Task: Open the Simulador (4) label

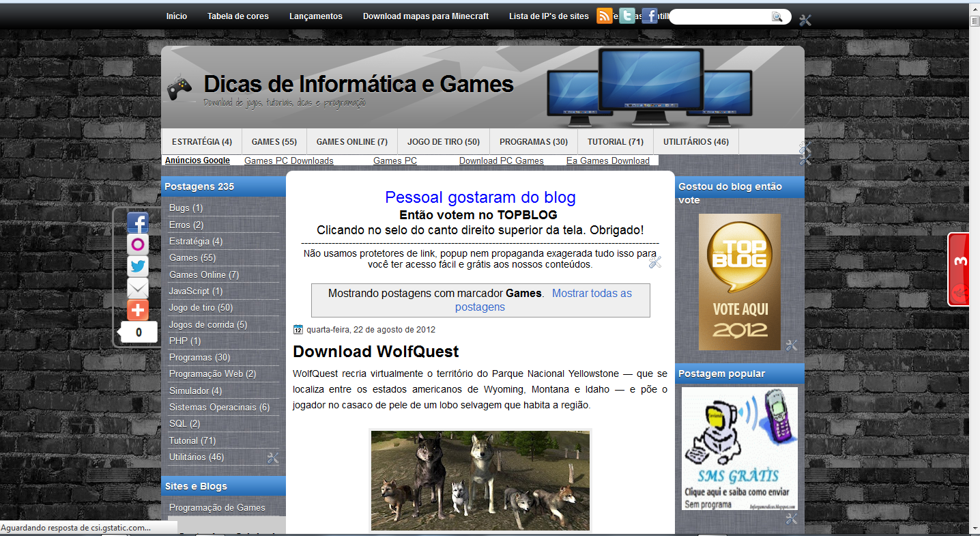Action: tap(195, 391)
